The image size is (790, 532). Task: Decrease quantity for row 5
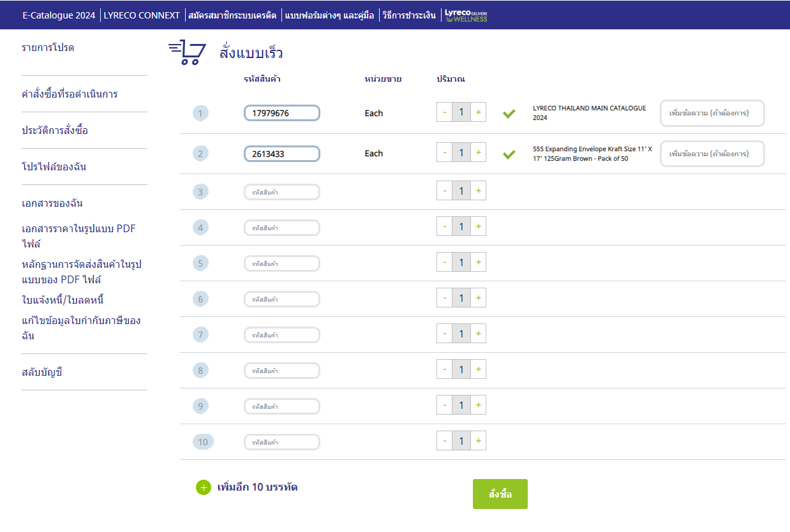tap(445, 262)
